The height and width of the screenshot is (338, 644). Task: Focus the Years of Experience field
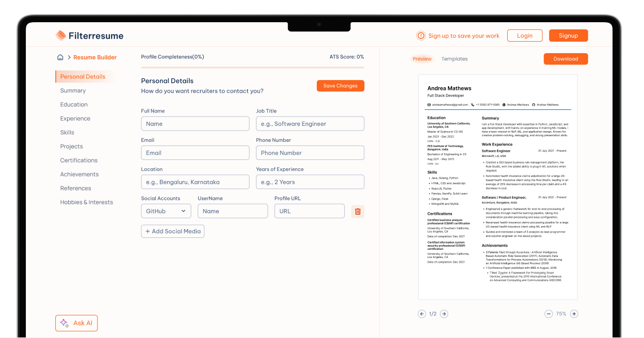coord(310,182)
